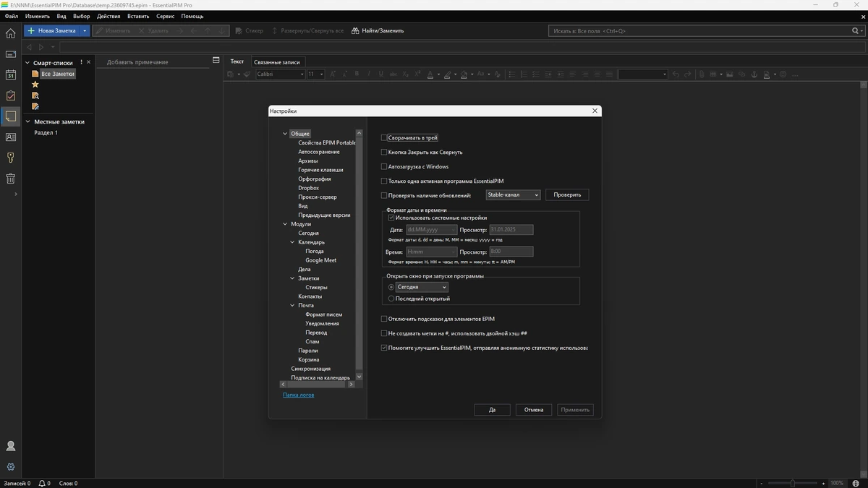The height and width of the screenshot is (488, 868).
Task: Collapse the 'Почта' settings node
Action: tap(292, 305)
